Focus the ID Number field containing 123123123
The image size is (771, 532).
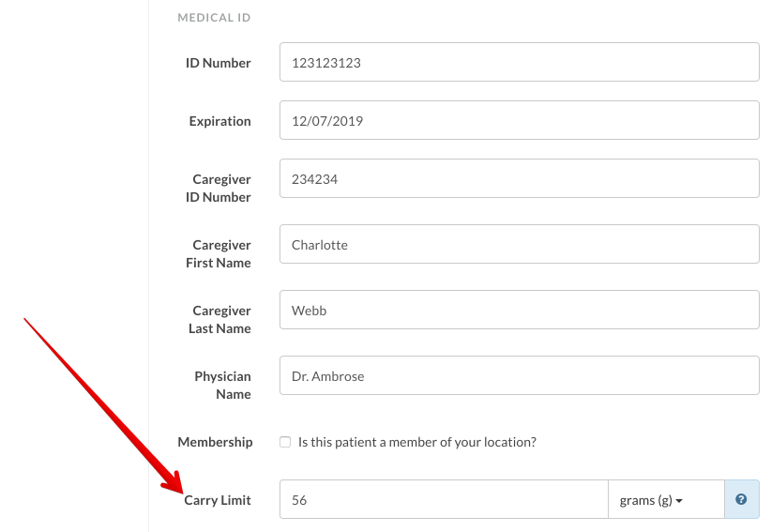click(x=520, y=62)
